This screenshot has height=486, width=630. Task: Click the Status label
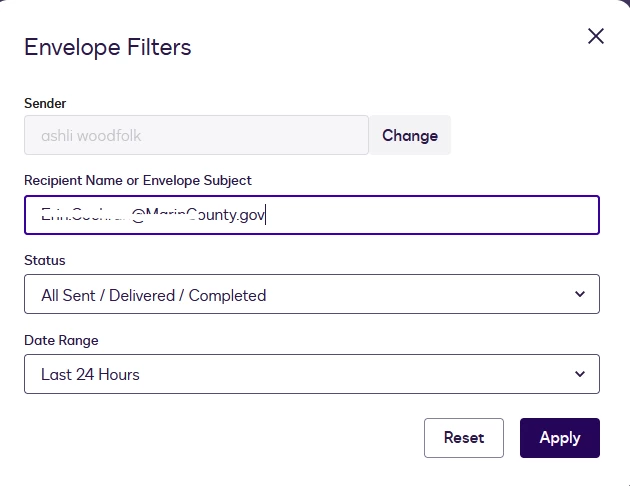tap(45, 260)
